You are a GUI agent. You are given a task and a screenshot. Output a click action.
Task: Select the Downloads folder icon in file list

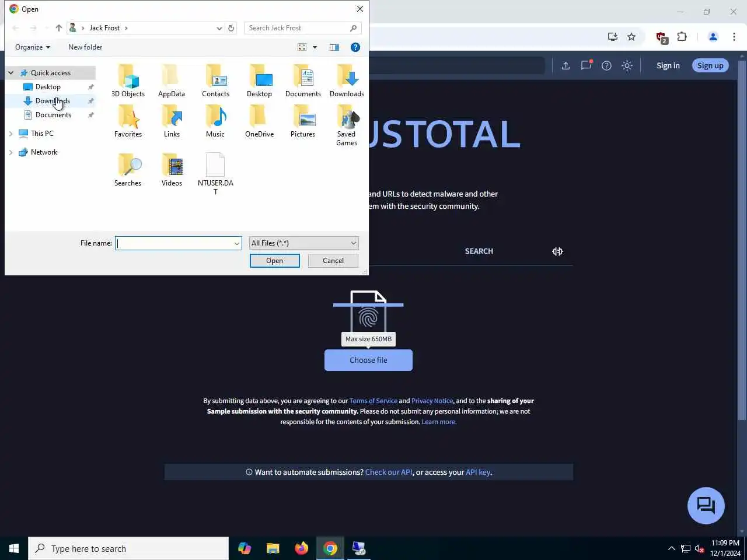(x=347, y=80)
